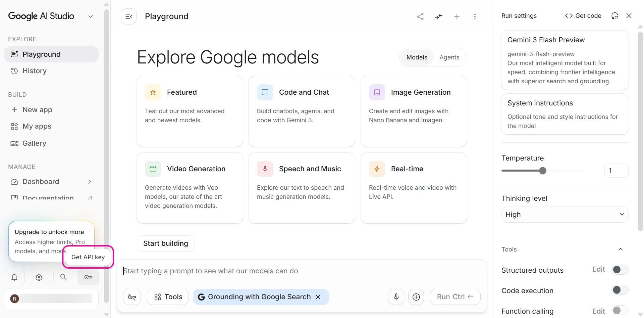Expand the Dashboard submenu arrow
The image size is (644, 318).
tap(90, 182)
